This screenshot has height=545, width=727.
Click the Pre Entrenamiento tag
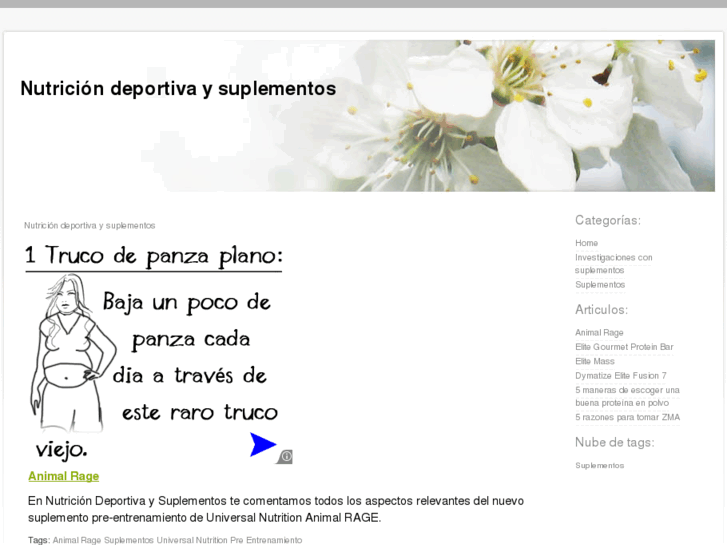pos(266,540)
